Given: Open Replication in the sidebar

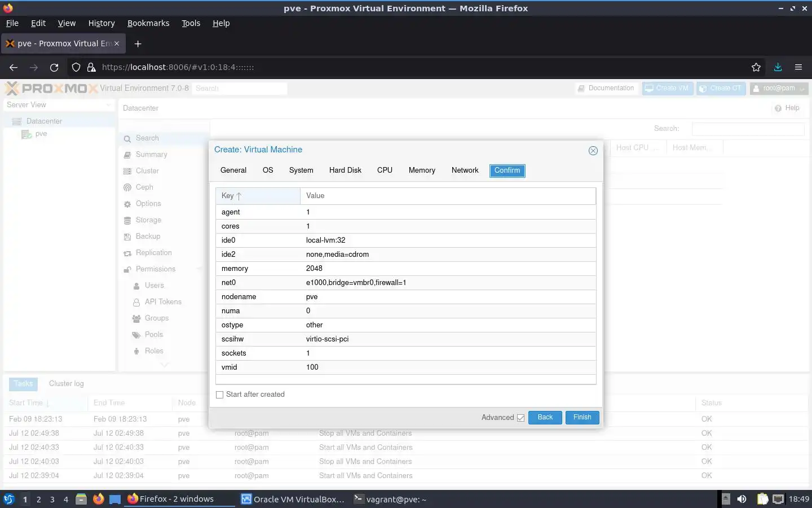Looking at the screenshot, I should click(164, 253).
